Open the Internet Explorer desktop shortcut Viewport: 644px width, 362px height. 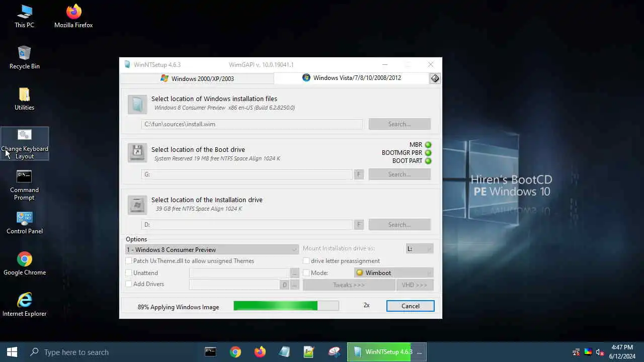24,305
